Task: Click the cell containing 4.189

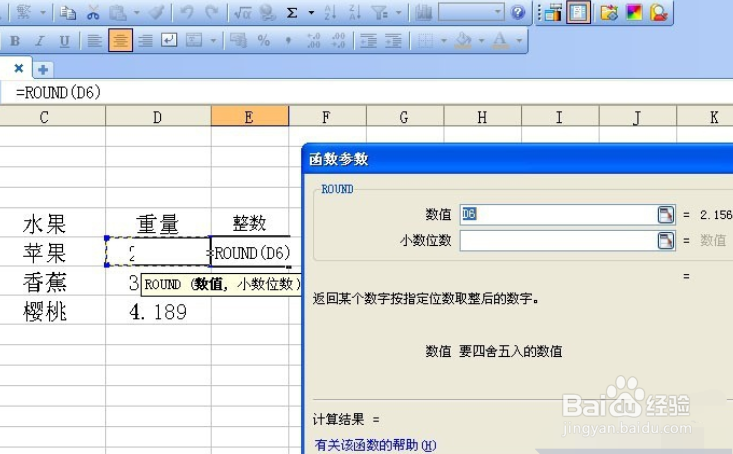Action: (158, 311)
